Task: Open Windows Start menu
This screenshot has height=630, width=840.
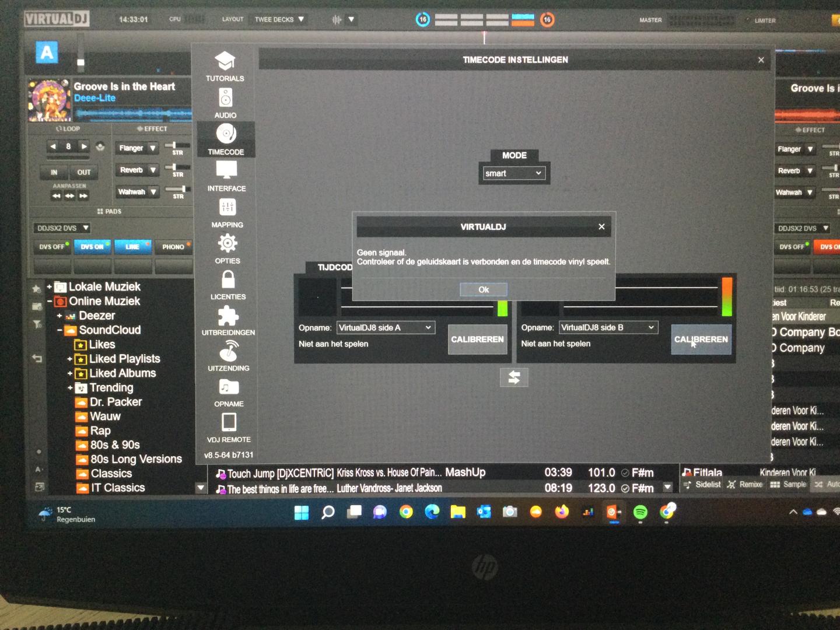Action: point(302,513)
